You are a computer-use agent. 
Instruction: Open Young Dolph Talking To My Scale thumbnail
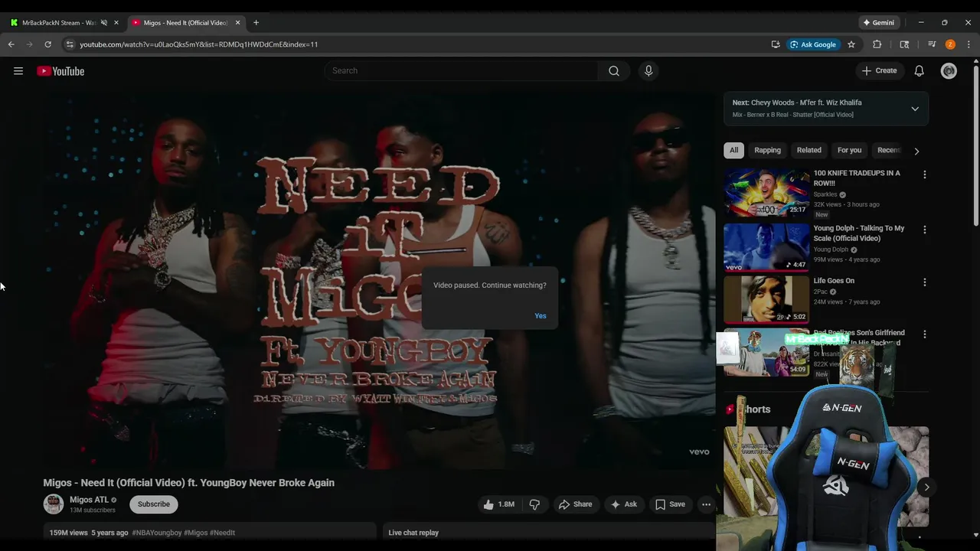[766, 248]
